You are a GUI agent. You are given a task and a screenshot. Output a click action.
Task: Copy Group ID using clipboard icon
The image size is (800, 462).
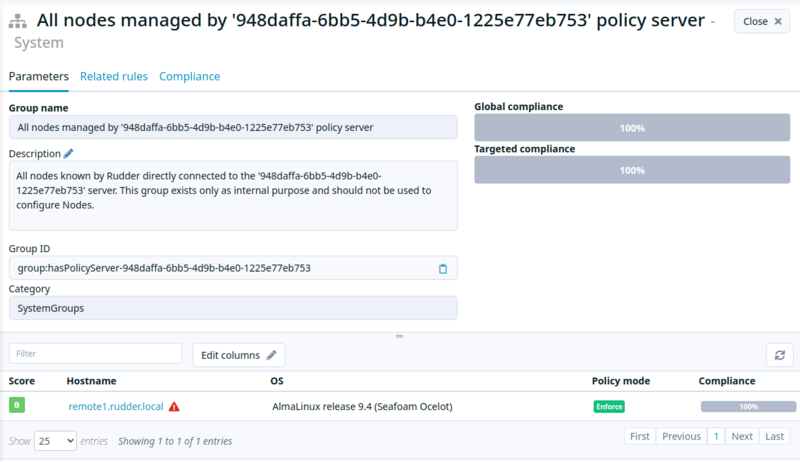pos(443,269)
